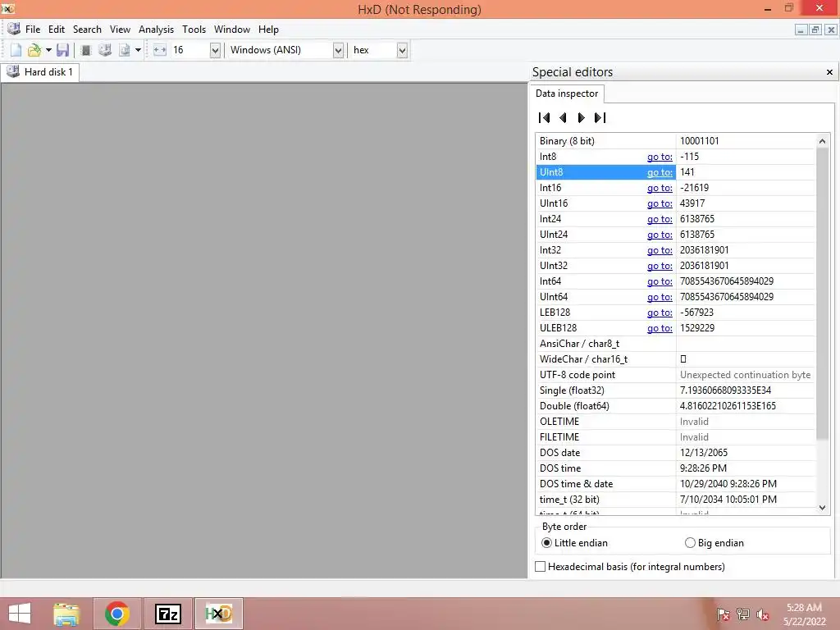The image size is (840, 630).
Task: Open the Tools menu
Action: [x=194, y=30]
